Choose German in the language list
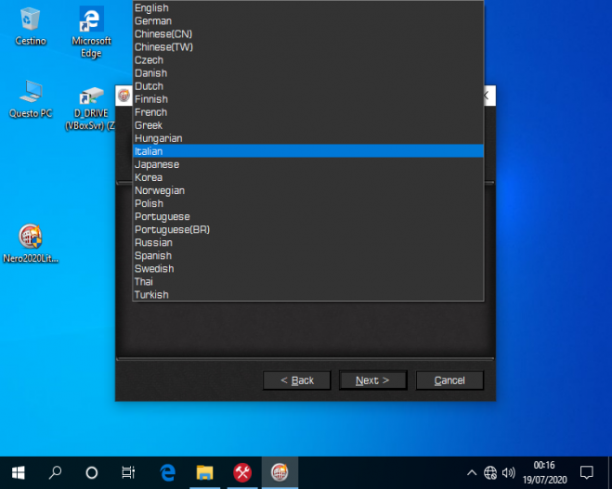The width and height of the screenshot is (612, 489). coord(308,21)
